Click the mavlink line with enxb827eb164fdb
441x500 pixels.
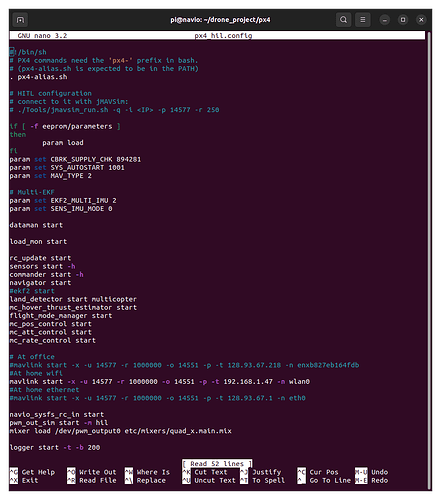[184, 365]
